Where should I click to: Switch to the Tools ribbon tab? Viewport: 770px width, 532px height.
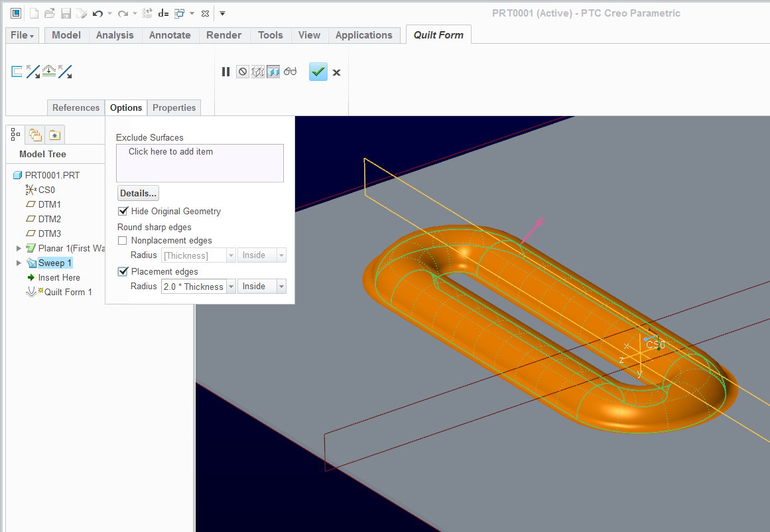(x=271, y=35)
